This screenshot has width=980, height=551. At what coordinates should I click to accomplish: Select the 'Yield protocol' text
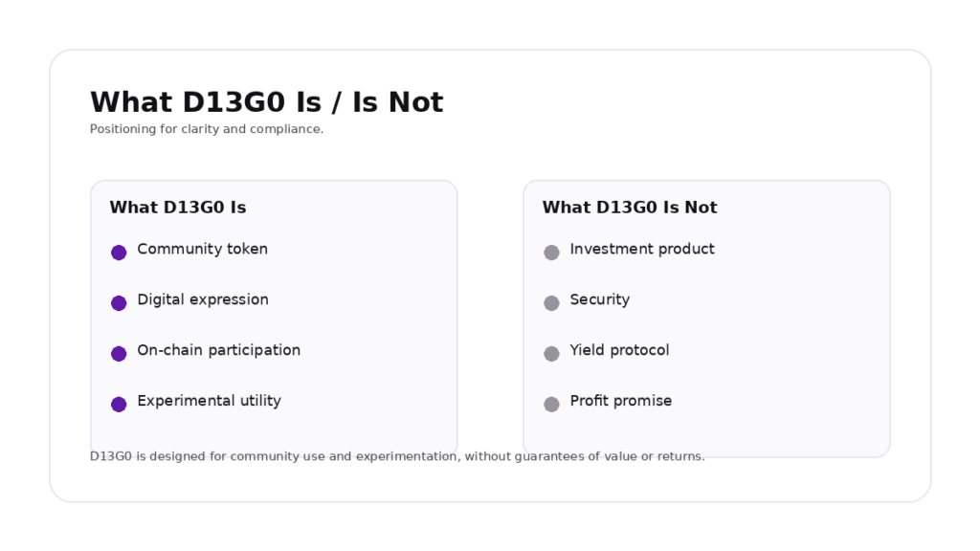point(619,351)
